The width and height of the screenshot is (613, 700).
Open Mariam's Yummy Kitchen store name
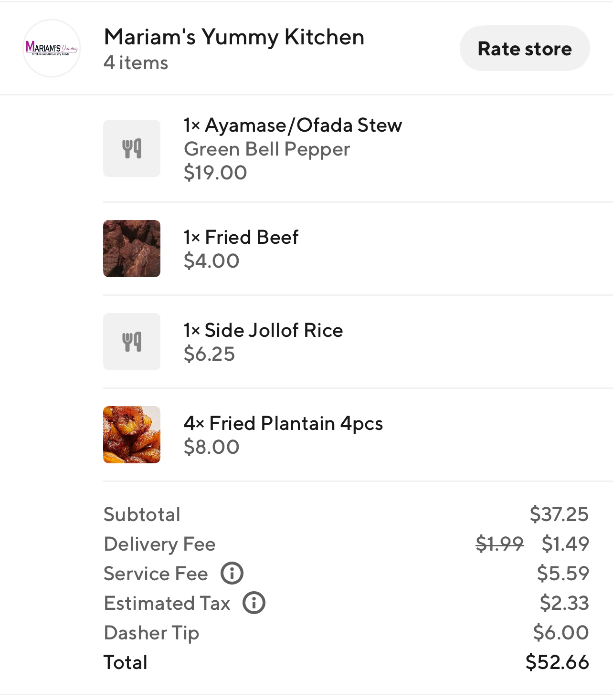coord(234,37)
